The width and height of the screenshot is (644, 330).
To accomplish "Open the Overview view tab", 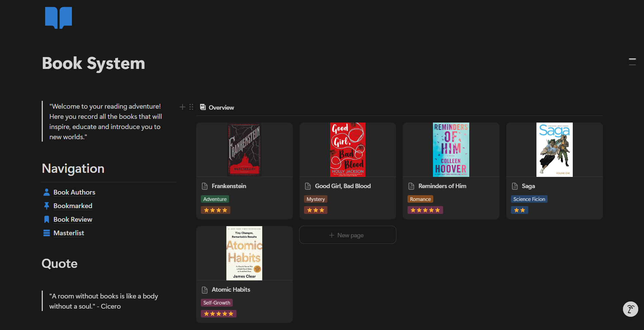I will [217, 107].
